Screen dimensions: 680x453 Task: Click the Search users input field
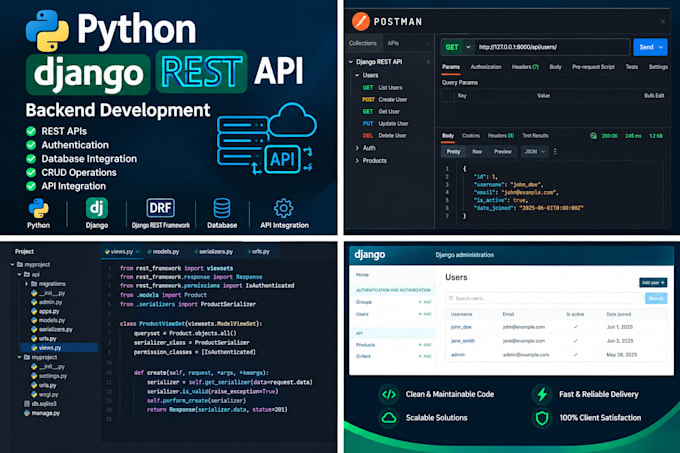pos(545,298)
